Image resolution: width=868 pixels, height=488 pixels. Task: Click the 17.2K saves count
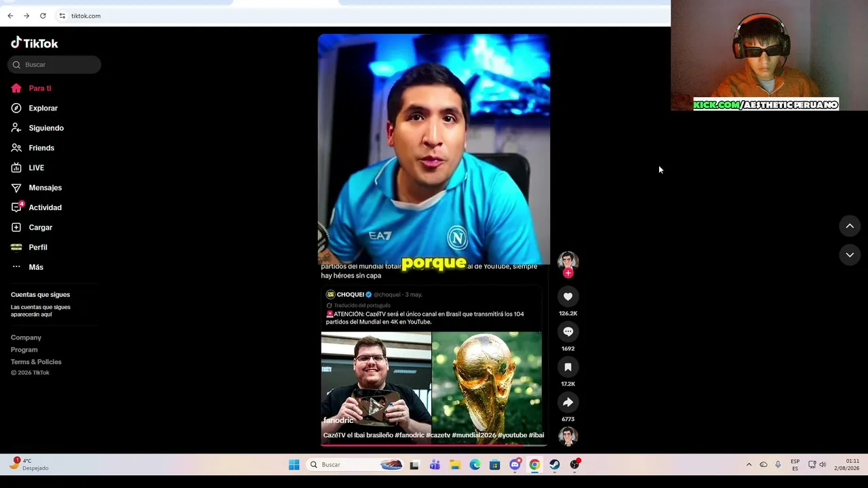tap(568, 384)
